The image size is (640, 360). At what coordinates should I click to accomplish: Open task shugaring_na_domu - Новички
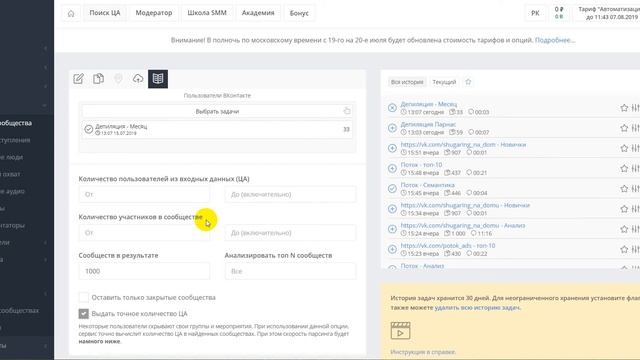pyautogui.click(x=465, y=205)
